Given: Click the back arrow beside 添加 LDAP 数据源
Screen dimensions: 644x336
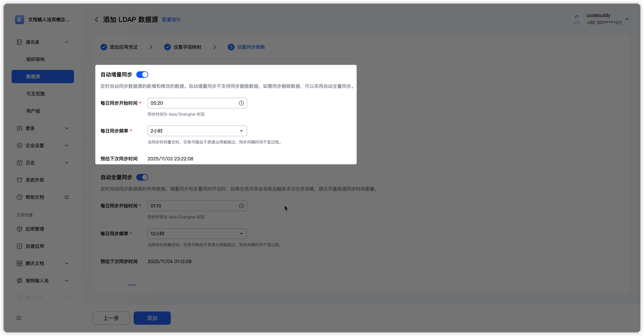Looking at the screenshot, I should coord(97,20).
